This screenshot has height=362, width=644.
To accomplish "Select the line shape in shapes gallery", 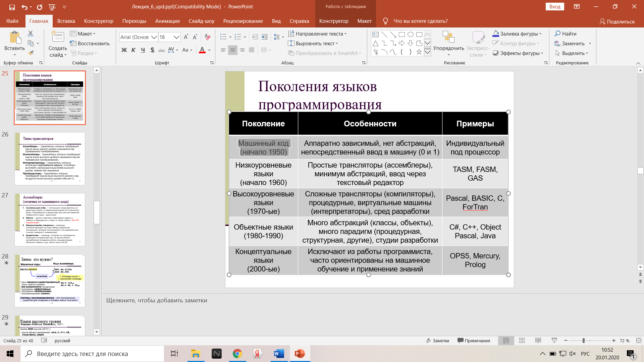I will (384, 35).
